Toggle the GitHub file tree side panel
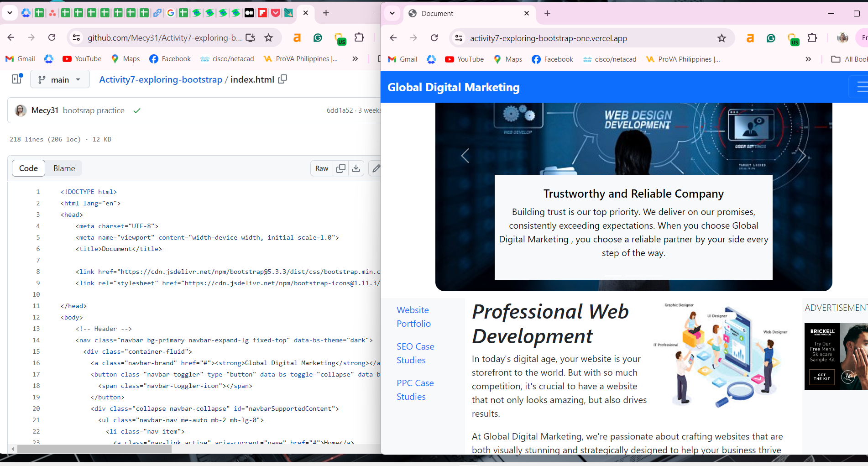Image resolution: width=868 pixels, height=466 pixels. pos(17,79)
